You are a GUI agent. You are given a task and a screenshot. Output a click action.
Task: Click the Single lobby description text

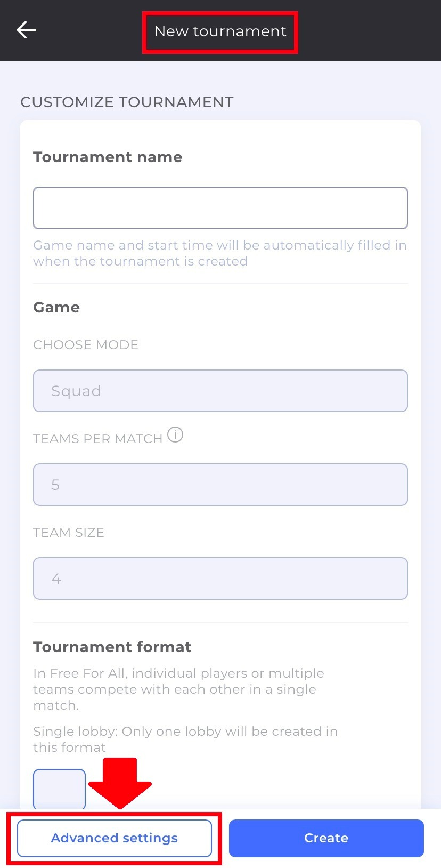pos(185,739)
